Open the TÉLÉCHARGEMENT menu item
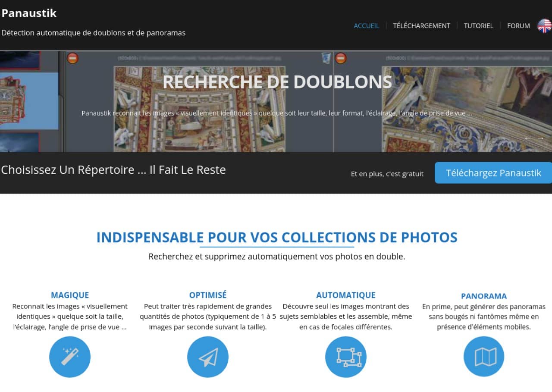Viewport: 552px width, 392px height. pos(421,26)
